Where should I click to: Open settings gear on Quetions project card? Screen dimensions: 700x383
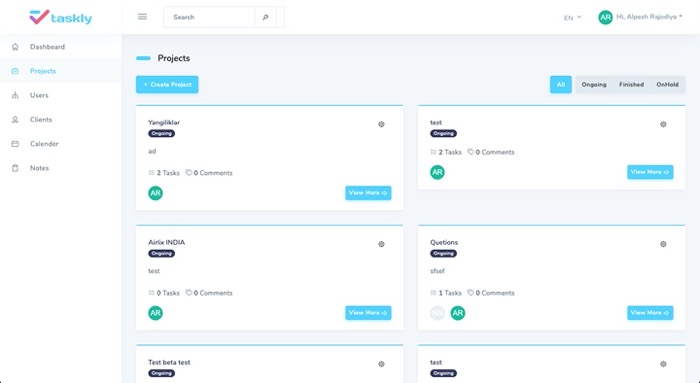[x=663, y=244]
